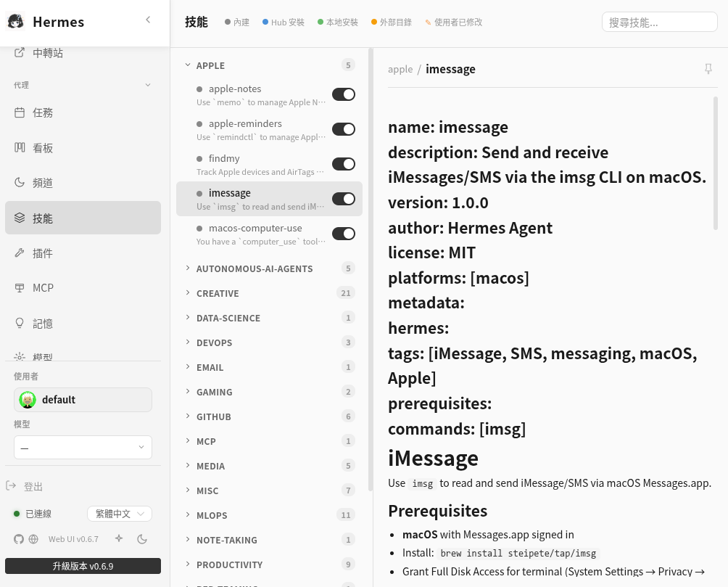This screenshot has width=728, height=587.
Task: Expand the GAMING category
Action: pos(269,392)
